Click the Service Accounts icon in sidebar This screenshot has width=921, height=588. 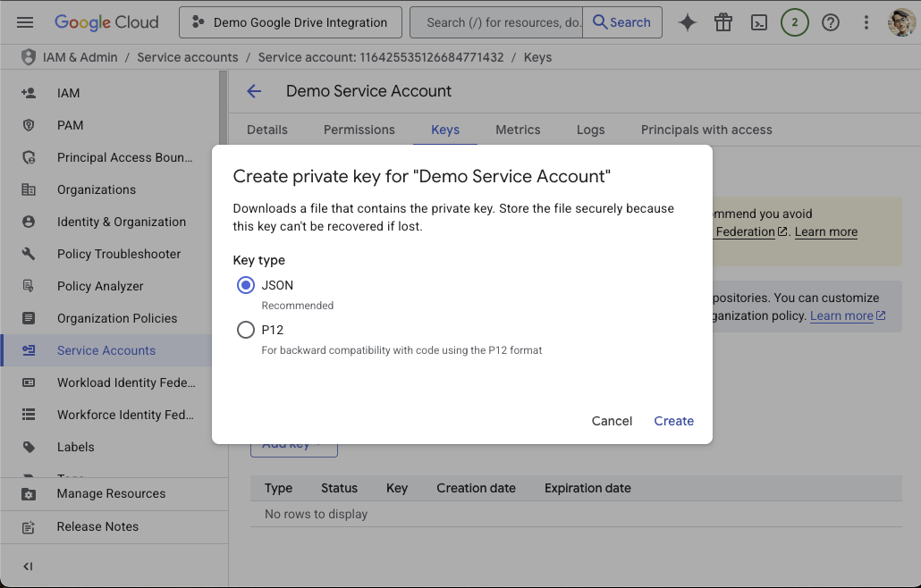(29, 350)
